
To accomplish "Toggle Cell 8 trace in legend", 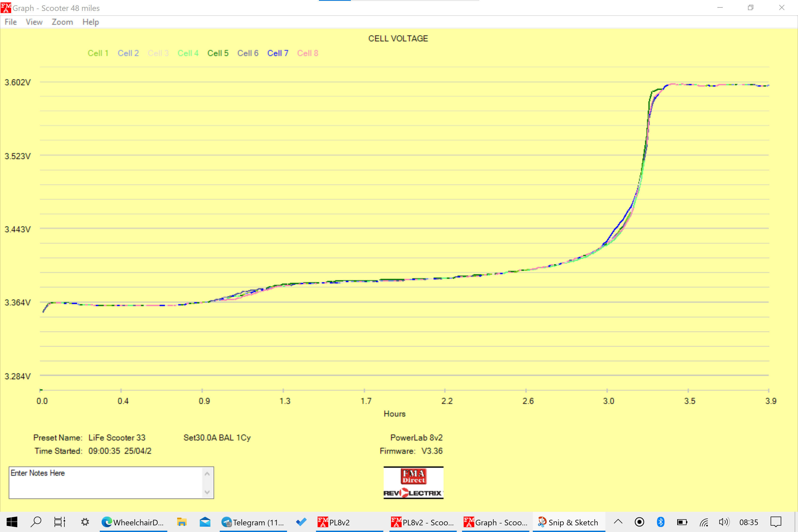I will (x=307, y=53).
